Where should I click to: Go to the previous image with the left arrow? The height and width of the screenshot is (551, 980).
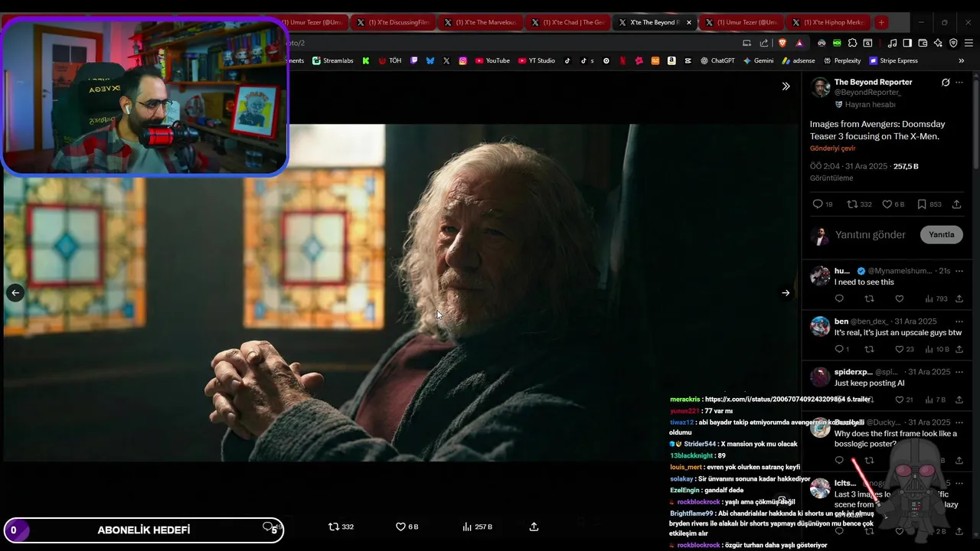click(15, 292)
